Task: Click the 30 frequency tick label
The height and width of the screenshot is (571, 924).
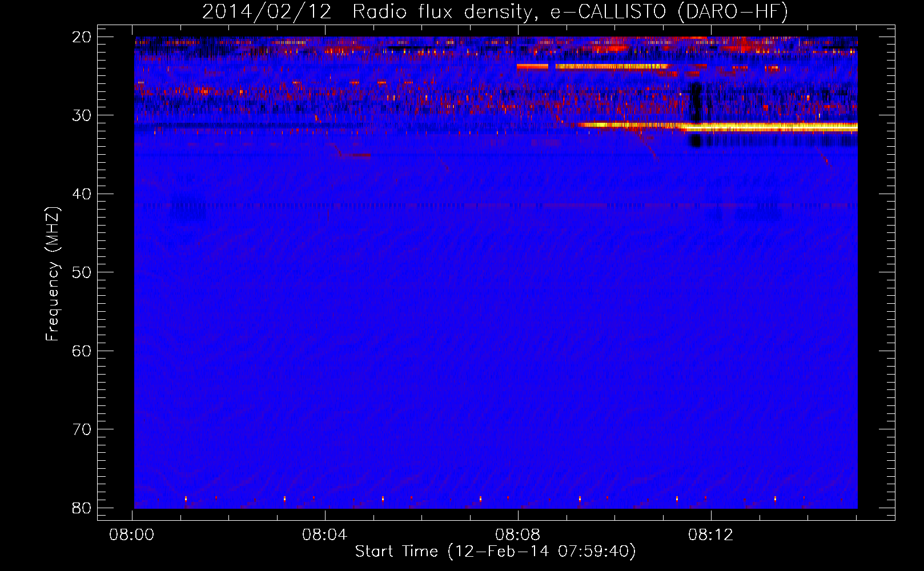Action: click(x=82, y=115)
